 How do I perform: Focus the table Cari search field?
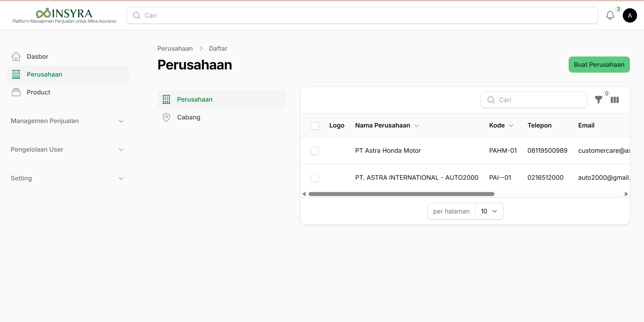click(534, 100)
